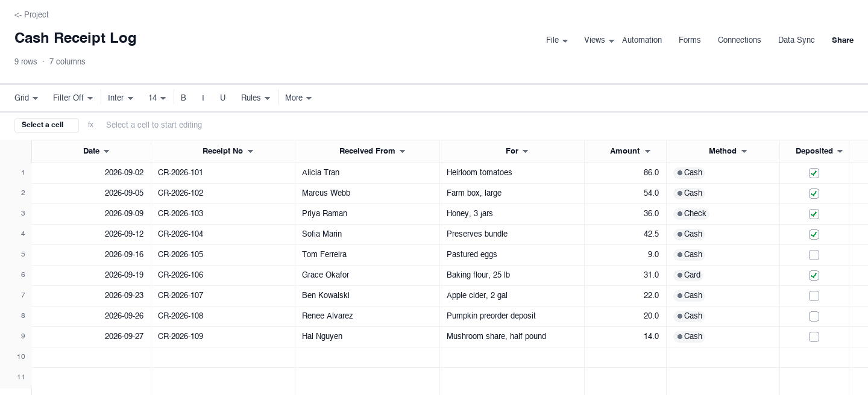
Task: Open the font size 14 dropdown
Action: [157, 98]
